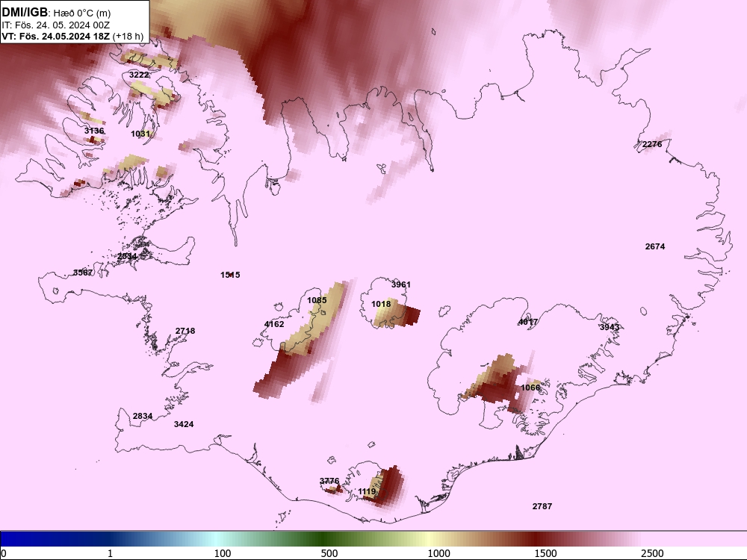This screenshot has height=560, width=747.
Task: Click the 2674 value in east Iceland
Action: point(655,246)
